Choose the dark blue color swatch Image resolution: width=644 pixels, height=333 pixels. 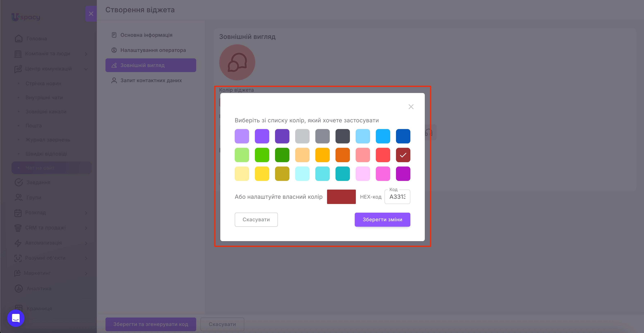click(403, 136)
